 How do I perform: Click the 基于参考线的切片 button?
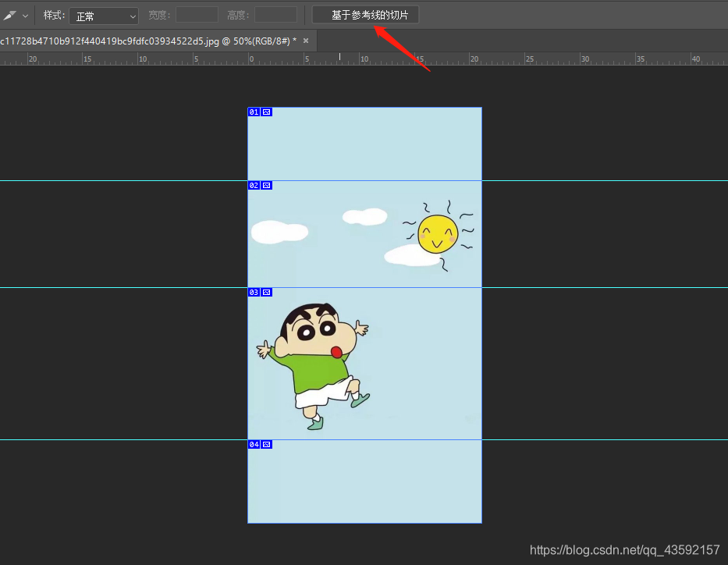(x=365, y=15)
